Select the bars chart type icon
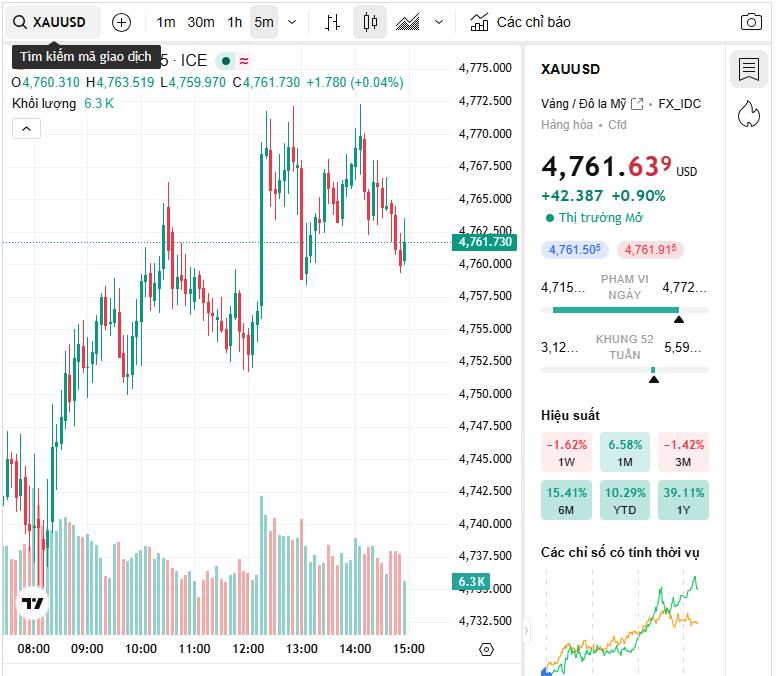The image size is (776, 676). 334,22
